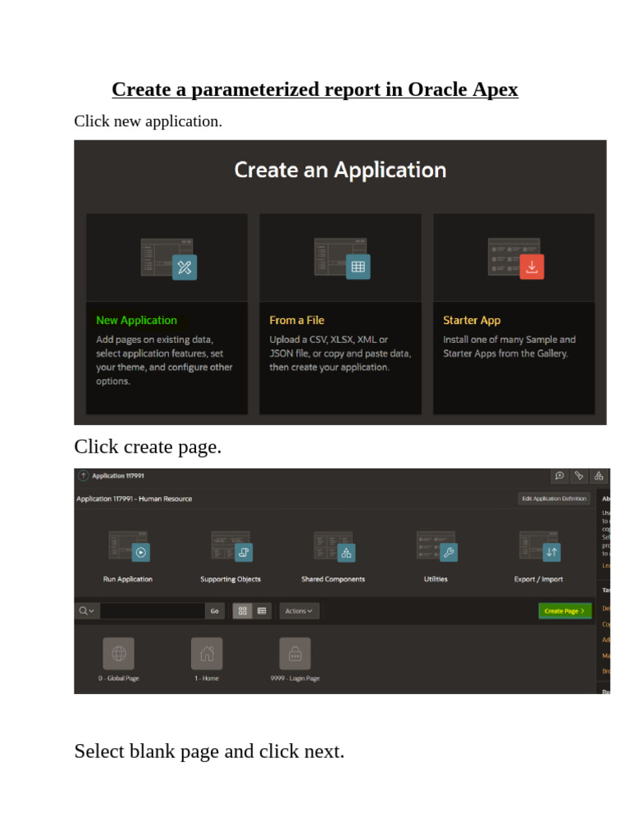Switch to report table view

click(262, 610)
